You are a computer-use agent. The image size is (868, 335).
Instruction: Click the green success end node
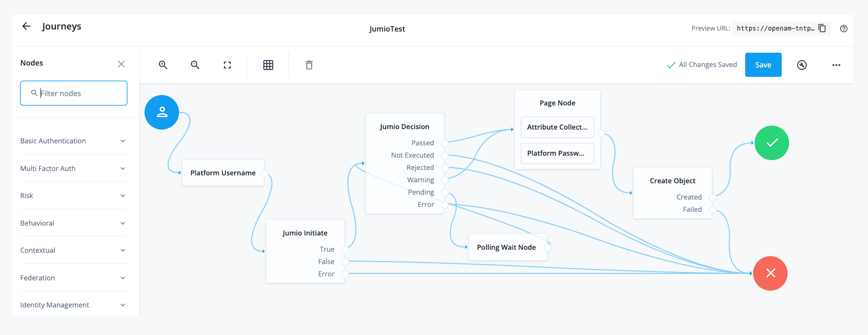pyautogui.click(x=772, y=143)
